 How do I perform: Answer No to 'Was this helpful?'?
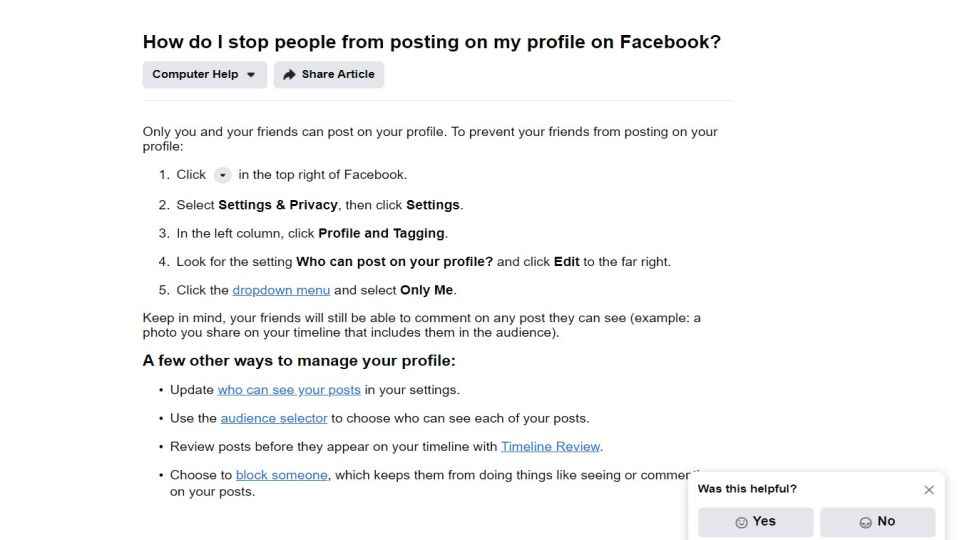877,522
